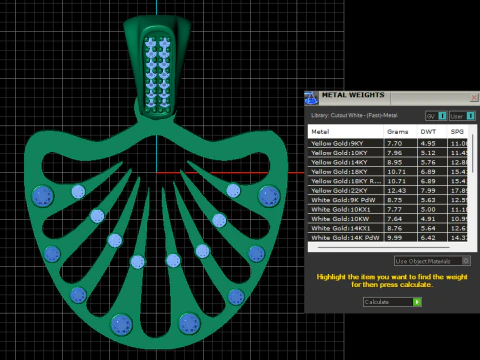Select the Yellow Gold:22KY row
Image resolution: width=480 pixels, height=360 pixels.
point(387,190)
